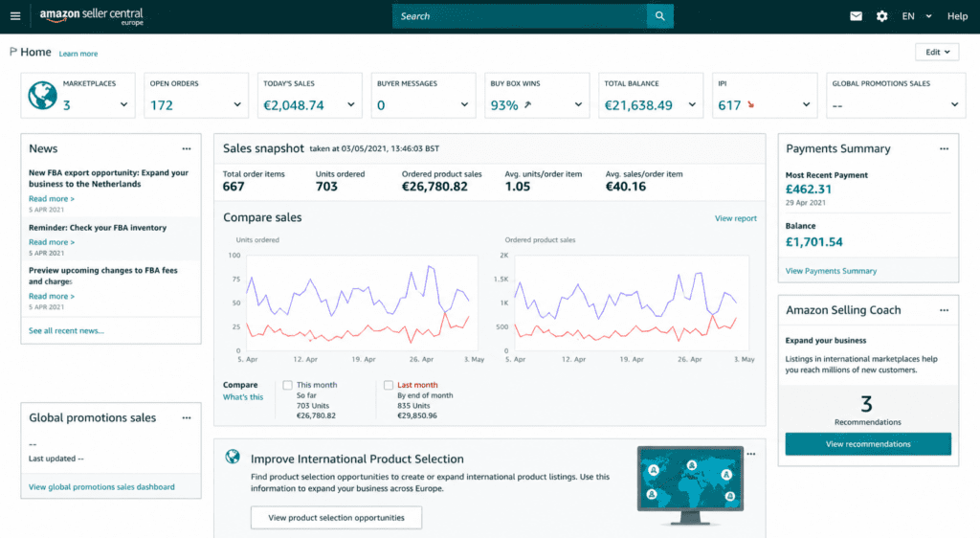Open the Amazon Selling Coach options menu
This screenshot has width=980, height=538.
pyautogui.click(x=944, y=310)
